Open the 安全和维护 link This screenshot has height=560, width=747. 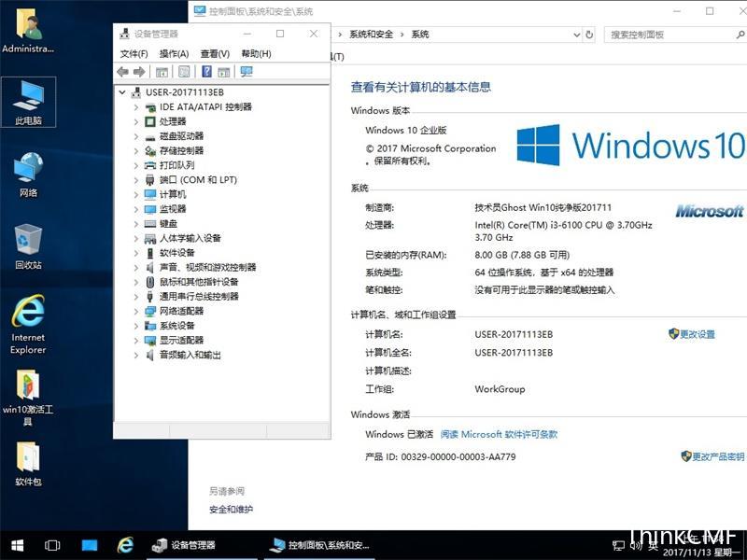coord(231,510)
